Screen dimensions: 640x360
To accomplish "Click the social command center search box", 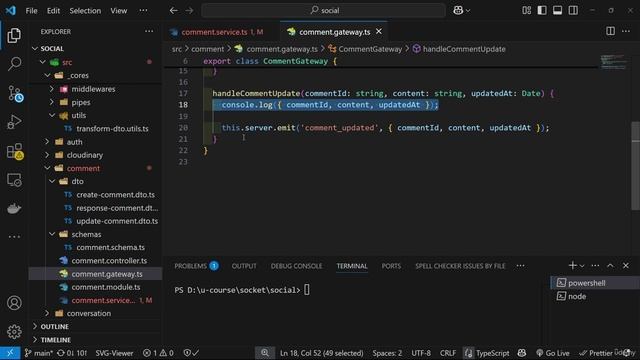I will (323, 11).
